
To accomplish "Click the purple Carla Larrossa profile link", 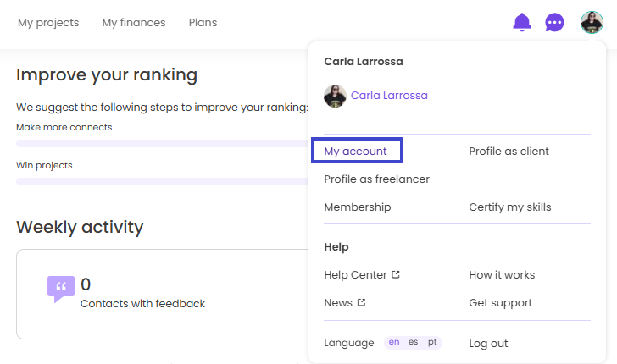I will 389,96.
